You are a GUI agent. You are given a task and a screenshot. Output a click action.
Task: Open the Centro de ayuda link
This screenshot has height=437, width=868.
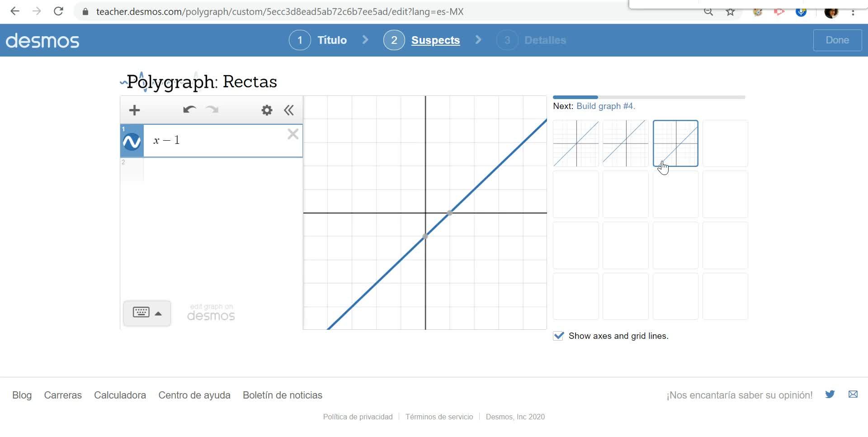coord(194,395)
